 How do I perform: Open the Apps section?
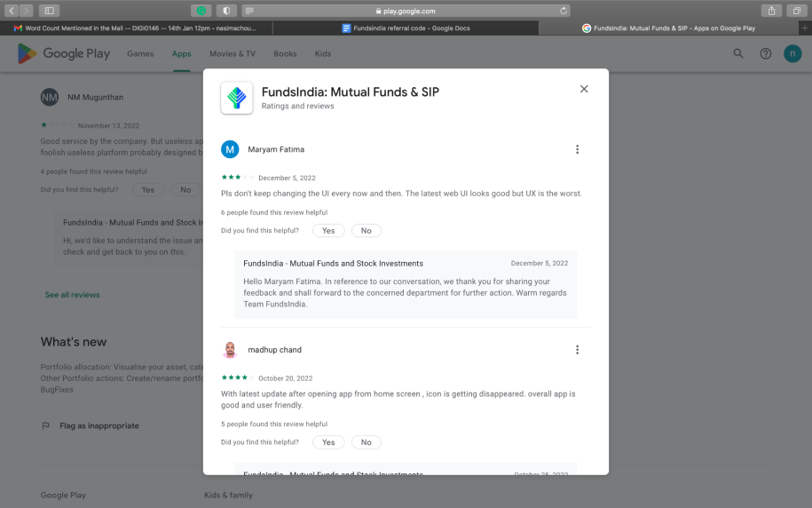point(181,53)
